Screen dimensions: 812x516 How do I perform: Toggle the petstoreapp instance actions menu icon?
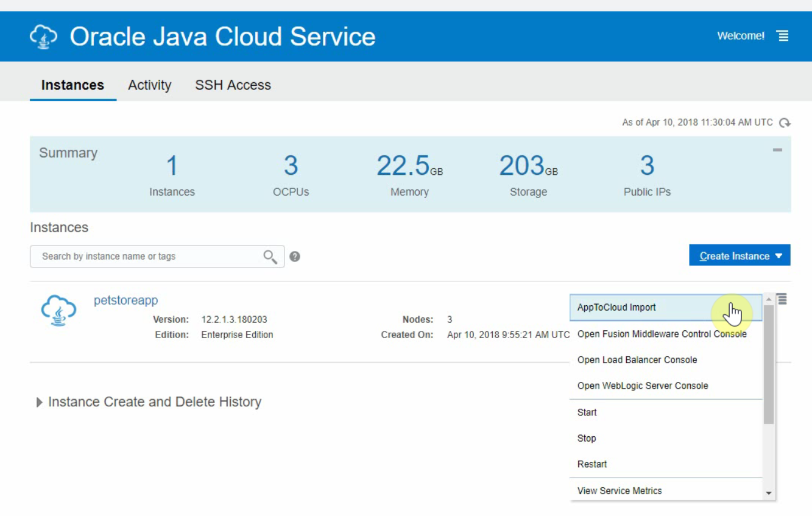(782, 299)
